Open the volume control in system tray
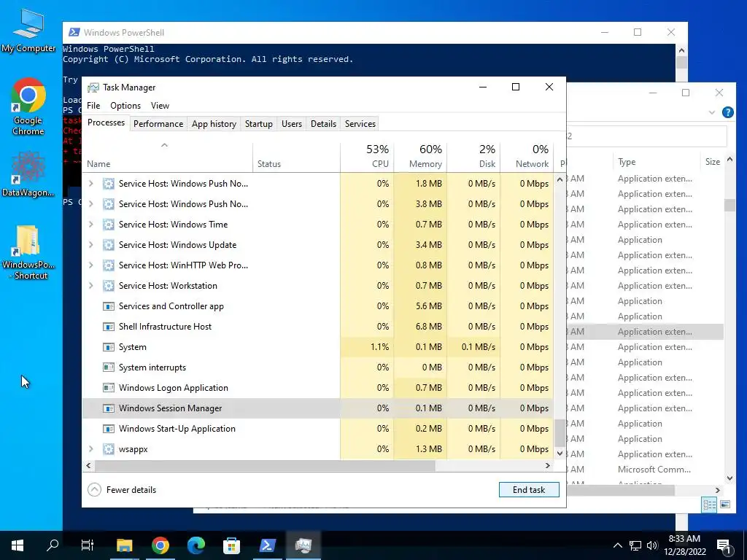This screenshot has width=747, height=560. 652,545
